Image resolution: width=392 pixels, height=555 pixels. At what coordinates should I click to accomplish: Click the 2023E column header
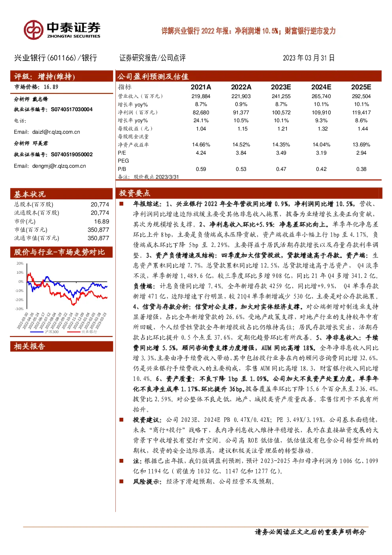click(281, 87)
